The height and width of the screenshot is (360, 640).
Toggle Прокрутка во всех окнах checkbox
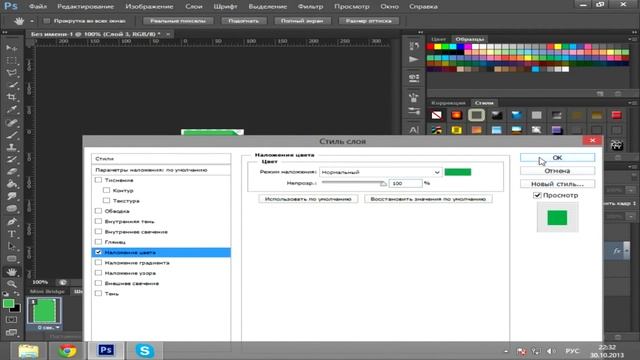[47, 21]
